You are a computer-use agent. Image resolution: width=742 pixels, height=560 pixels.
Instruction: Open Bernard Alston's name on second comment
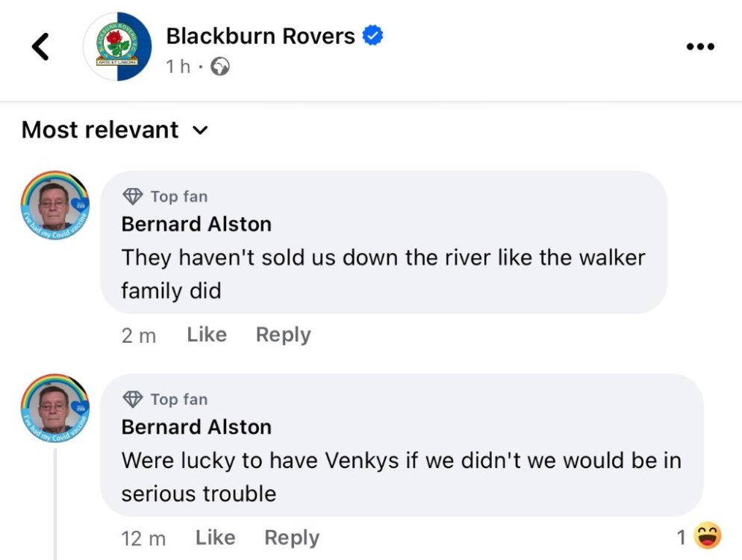point(196,427)
